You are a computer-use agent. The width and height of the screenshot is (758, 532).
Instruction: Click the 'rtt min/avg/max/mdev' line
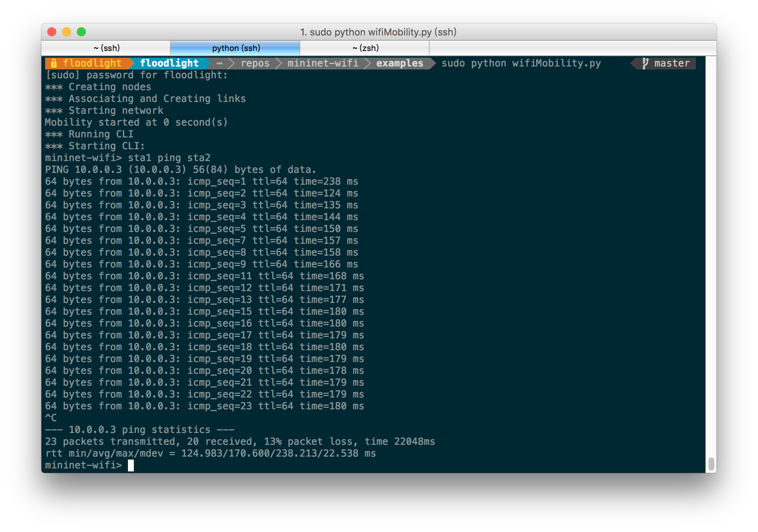coord(210,453)
